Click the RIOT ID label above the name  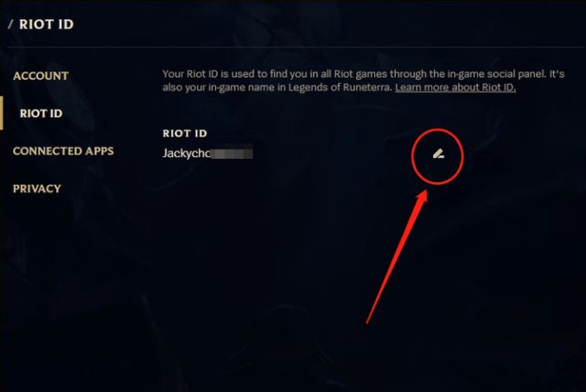click(x=185, y=133)
